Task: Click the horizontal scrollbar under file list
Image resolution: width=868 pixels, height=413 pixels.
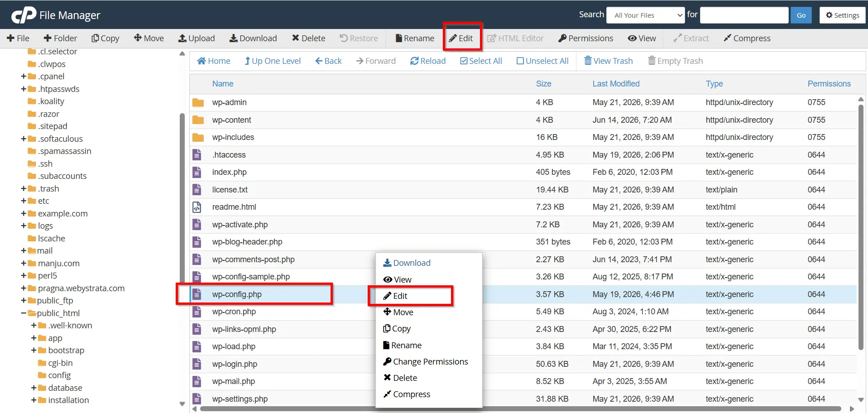Action: [521, 409]
